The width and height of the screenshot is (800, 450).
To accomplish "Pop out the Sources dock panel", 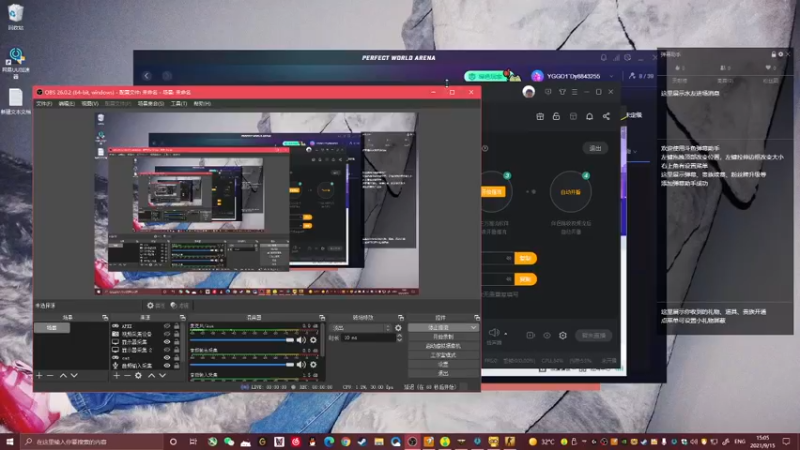I will pos(182,317).
